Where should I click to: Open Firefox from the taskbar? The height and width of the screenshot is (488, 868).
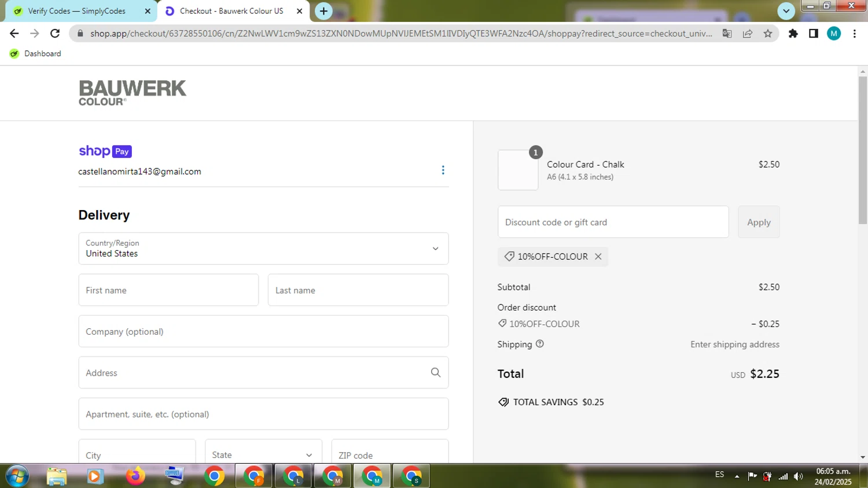click(x=135, y=476)
